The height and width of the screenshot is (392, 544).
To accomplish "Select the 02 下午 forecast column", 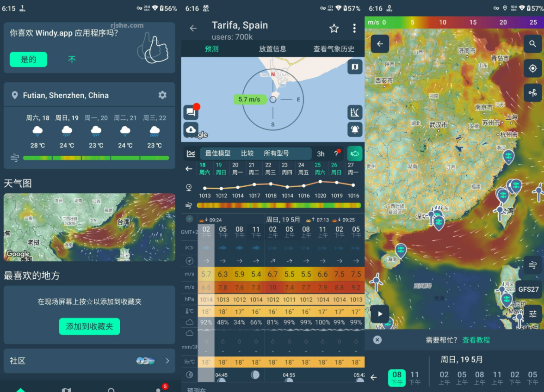I will (206, 232).
